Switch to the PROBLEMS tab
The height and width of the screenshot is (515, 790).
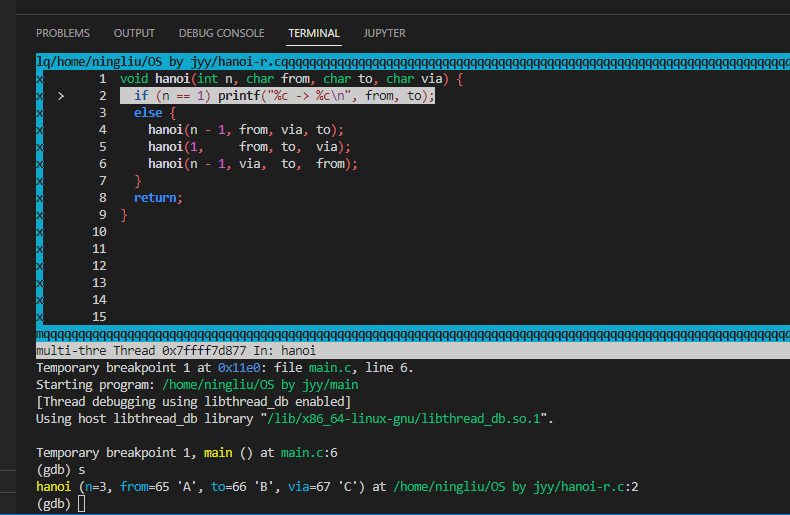click(62, 33)
